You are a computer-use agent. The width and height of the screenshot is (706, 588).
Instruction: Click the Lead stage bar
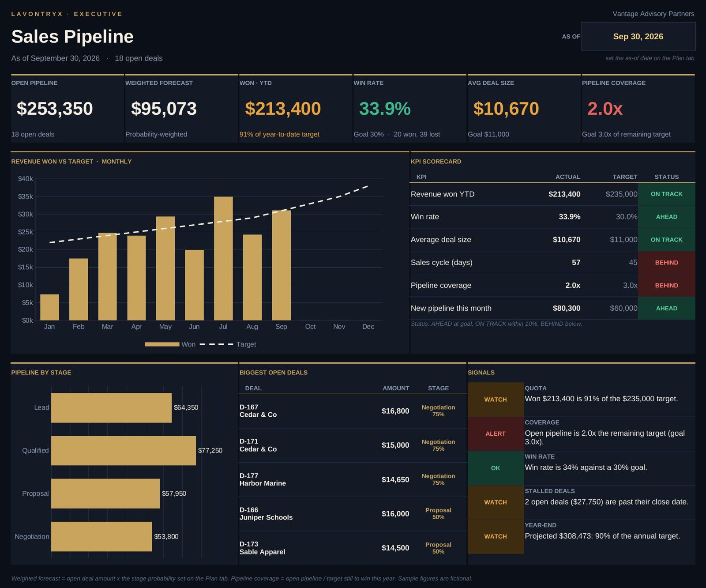click(111, 407)
